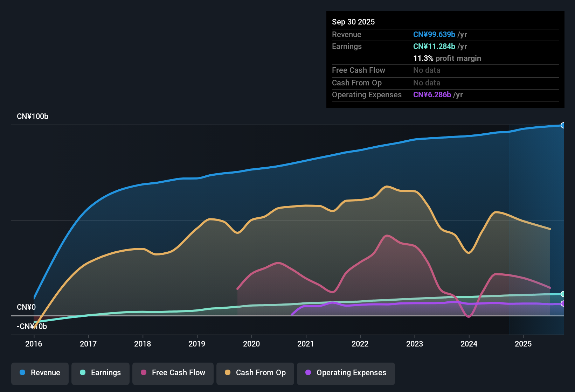Click the blue Revenue legend dot
This screenshot has width=575, height=392.
(x=22, y=372)
